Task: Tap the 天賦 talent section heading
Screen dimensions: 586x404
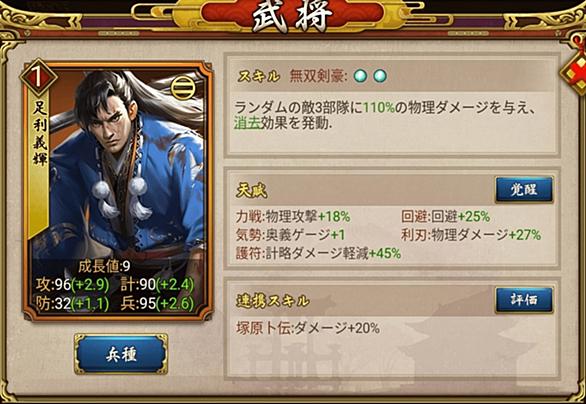Action: [x=252, y=191]
